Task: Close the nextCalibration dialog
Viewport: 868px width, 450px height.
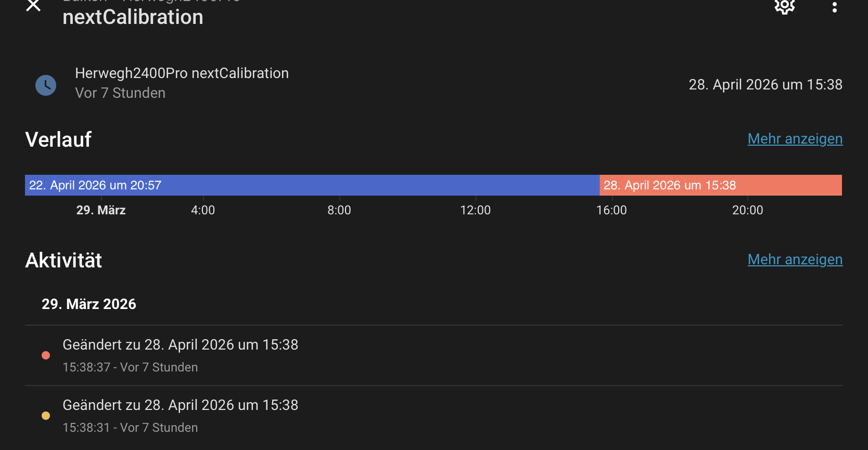Action: click(x=33, y=6)
